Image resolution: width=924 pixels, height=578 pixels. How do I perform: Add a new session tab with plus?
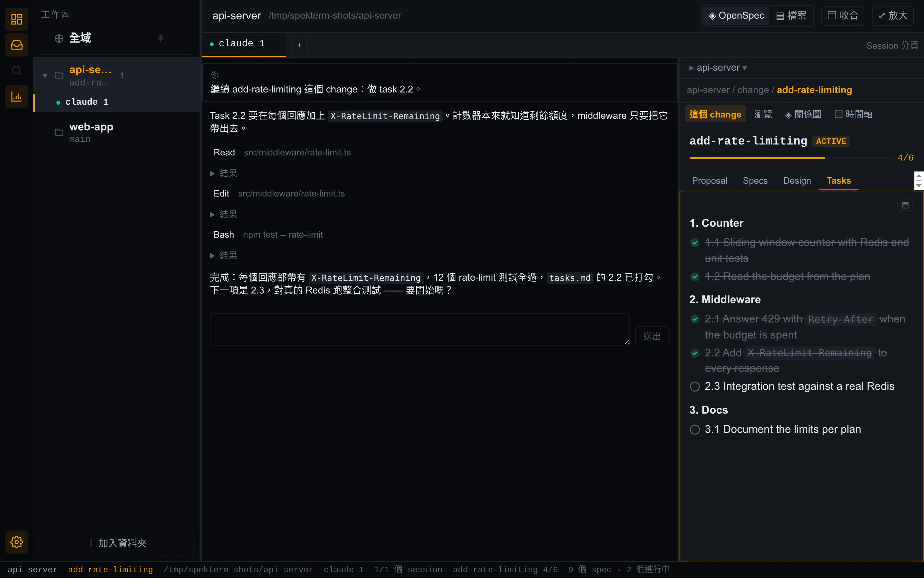click(x=299, y=45)
